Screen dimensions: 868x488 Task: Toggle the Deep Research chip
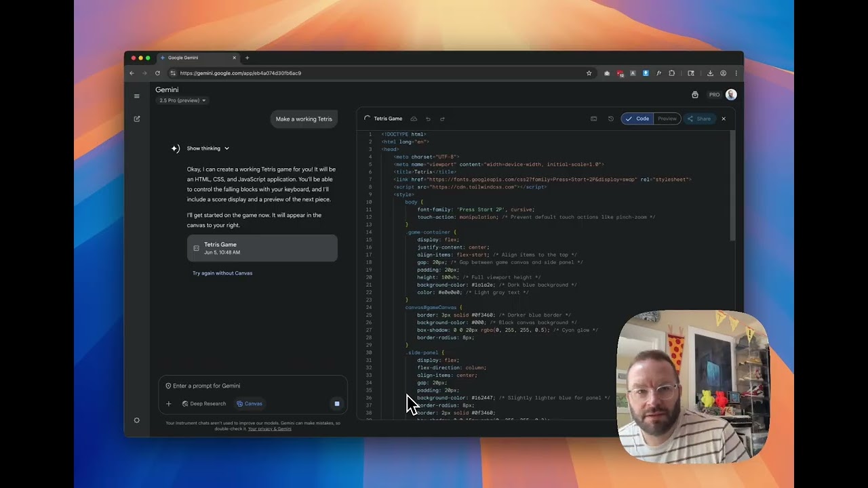click(x=204, y=404)
